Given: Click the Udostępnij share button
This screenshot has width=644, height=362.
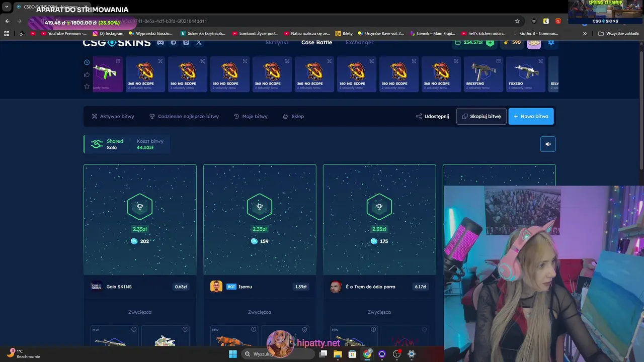Looking at the screenshot, I should [432, 116].
